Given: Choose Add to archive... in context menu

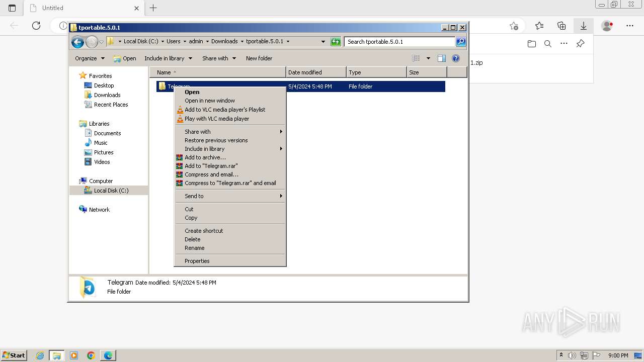Looking at the screenshot, I should pyautogui.click(x=230, y=157).
